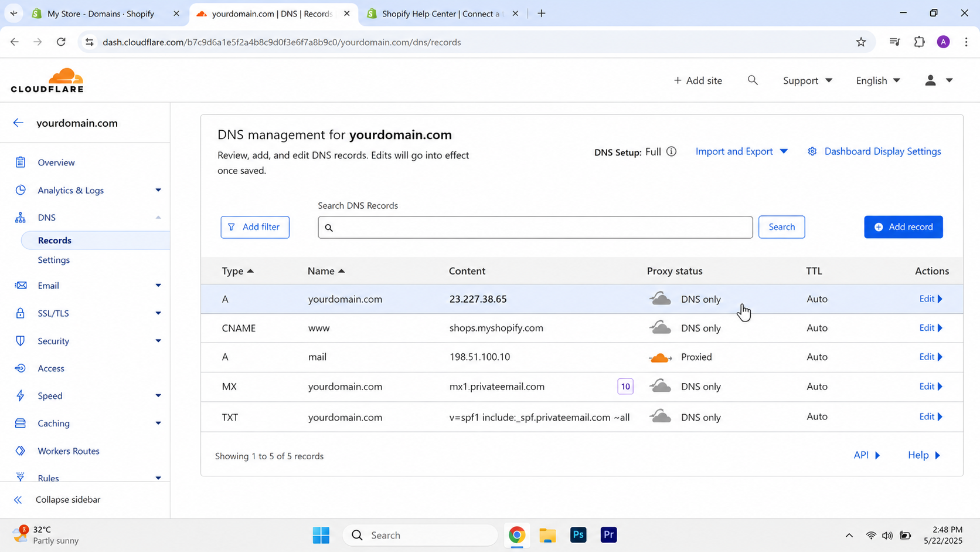Screen dimensions: 980x552
Task: Click the SSL/TLS padlock icon
Action: click(x=21, y=313)
